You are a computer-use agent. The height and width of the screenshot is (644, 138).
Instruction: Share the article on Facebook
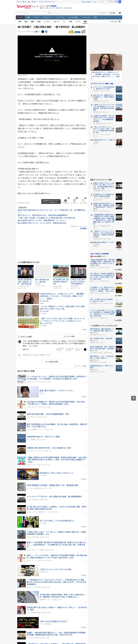coord(46,32)
